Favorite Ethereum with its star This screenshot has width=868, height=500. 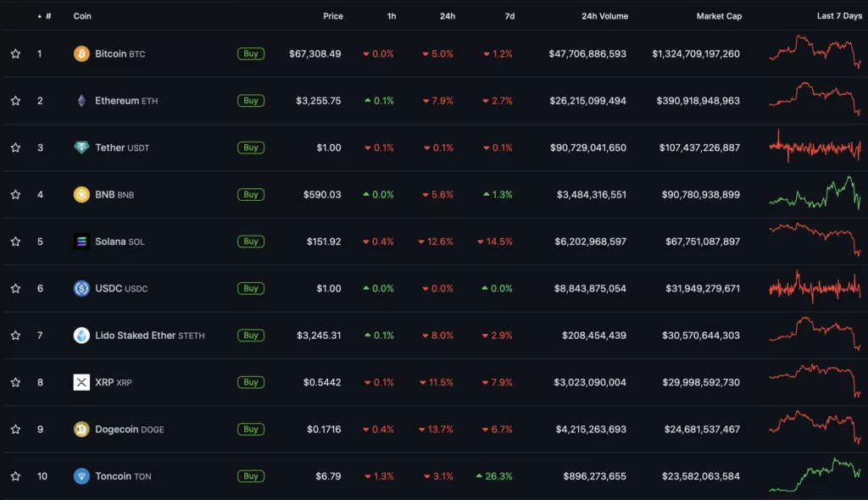coord(15,101)
